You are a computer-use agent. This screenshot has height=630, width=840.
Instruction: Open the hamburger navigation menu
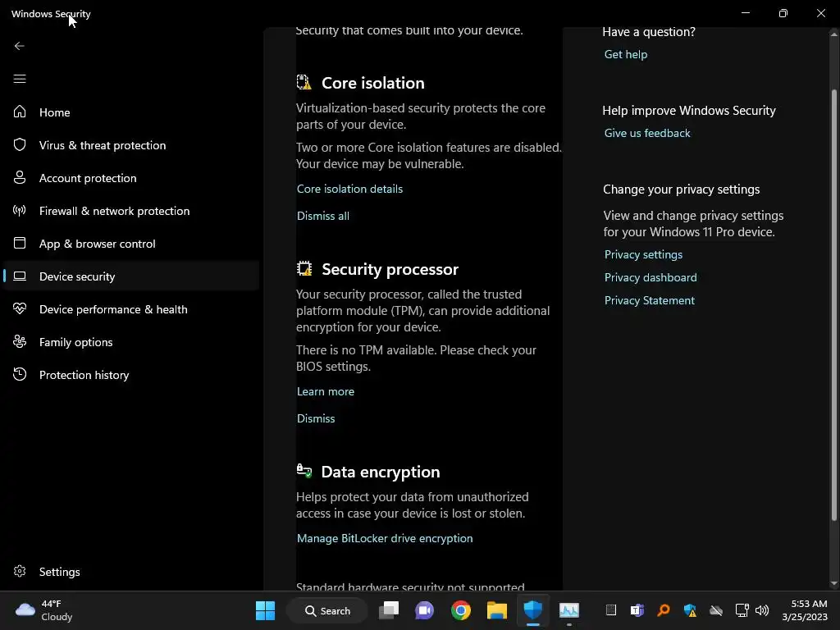coord(20,80)
